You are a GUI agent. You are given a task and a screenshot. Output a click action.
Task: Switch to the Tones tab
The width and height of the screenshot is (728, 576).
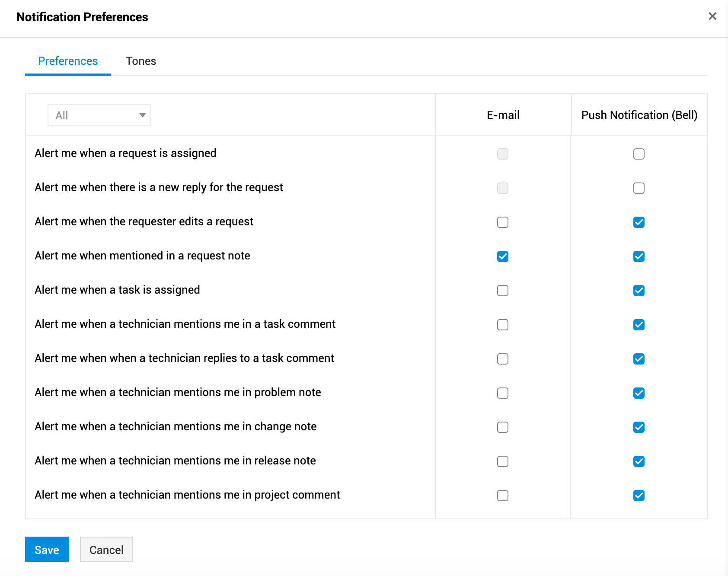(x=141, y=61)
